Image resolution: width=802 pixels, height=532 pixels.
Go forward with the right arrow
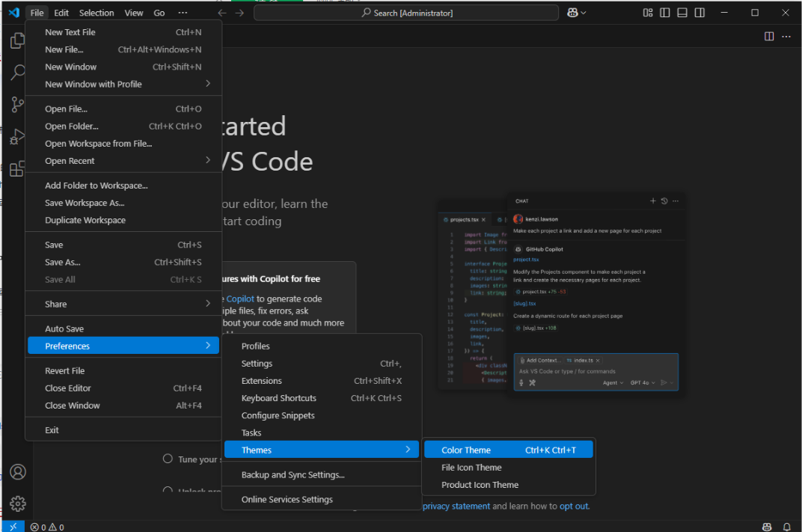(x=239, y=13)
